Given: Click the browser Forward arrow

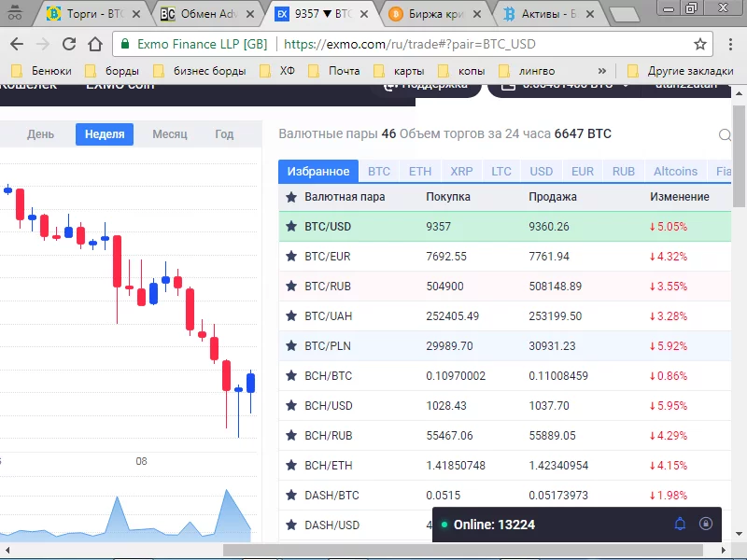Looking at the screenshot, I should coord(43,44).
